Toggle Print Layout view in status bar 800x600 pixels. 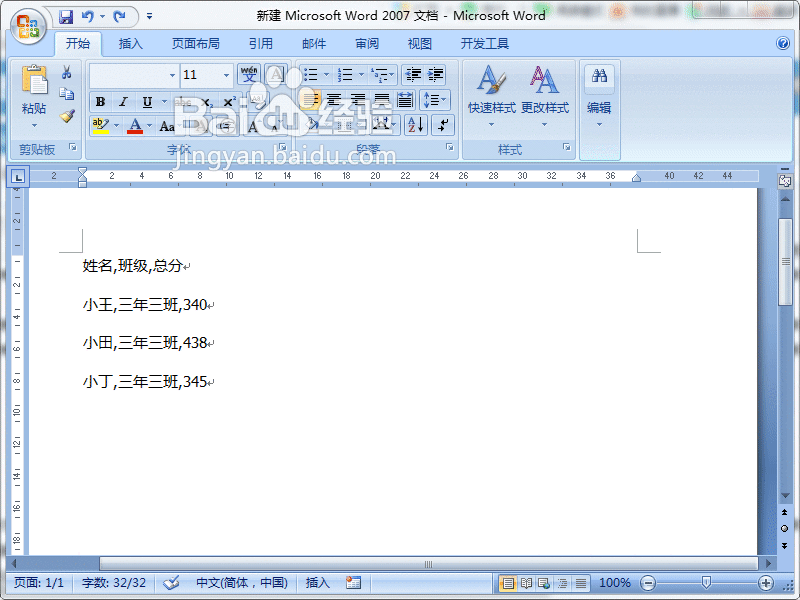[x=508, y=582]
